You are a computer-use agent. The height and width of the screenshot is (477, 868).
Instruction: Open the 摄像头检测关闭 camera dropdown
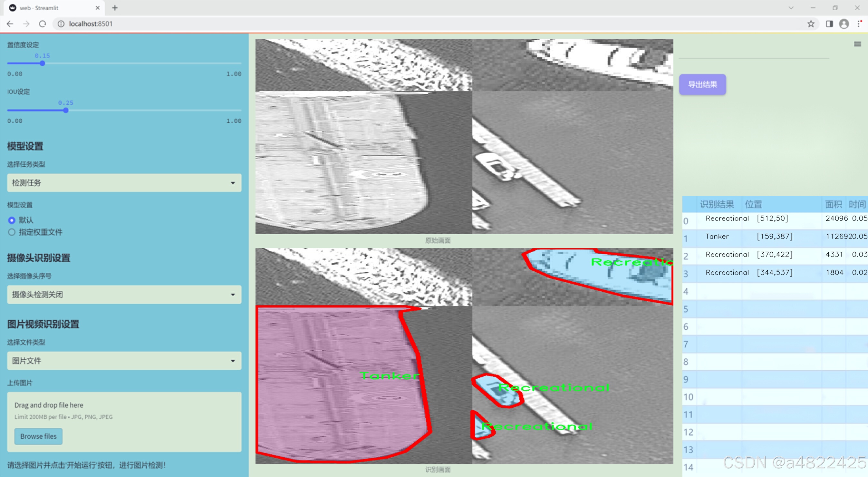124,295
